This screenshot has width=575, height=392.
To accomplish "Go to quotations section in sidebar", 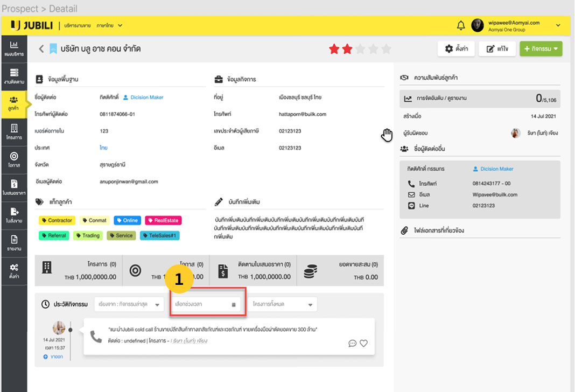I will 13,187.
